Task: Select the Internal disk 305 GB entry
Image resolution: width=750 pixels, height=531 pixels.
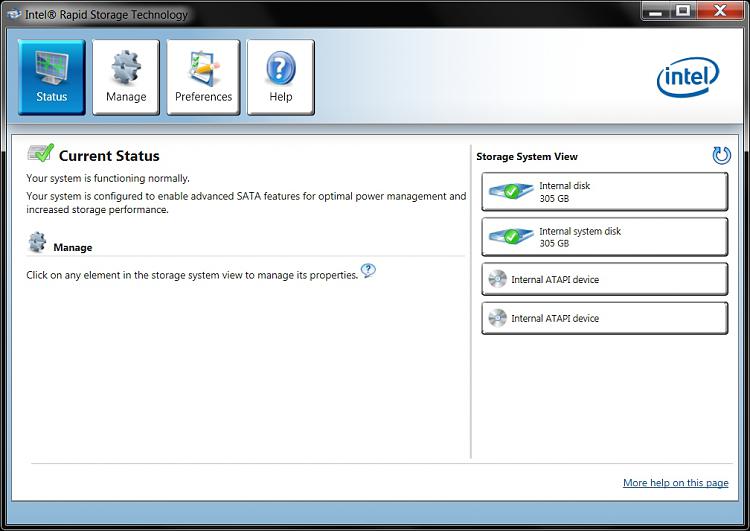Action: coord(605,191)
